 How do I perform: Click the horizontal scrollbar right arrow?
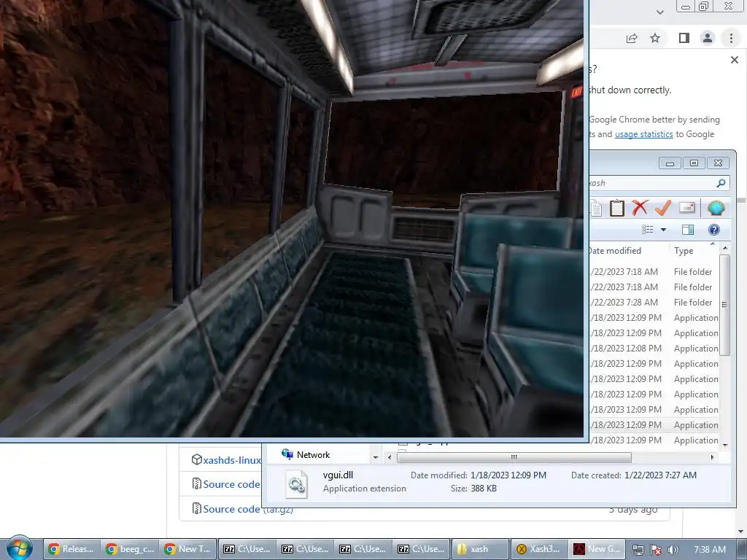point(712,457)
